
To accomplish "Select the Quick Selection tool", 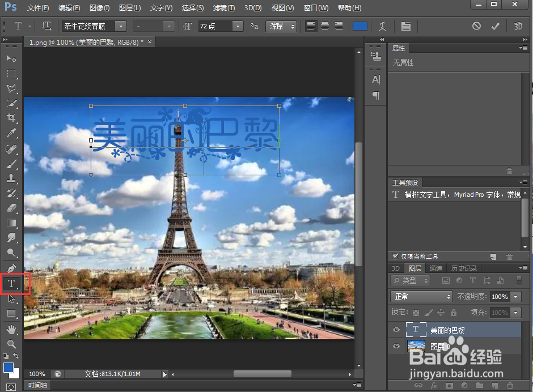I will tap(11, 103).
